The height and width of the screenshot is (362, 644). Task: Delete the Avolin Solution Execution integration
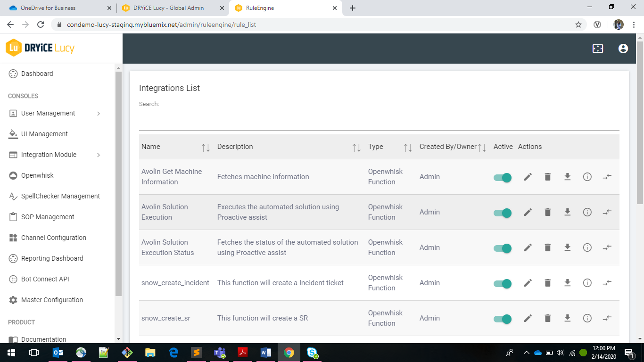[x=547, y=212]
